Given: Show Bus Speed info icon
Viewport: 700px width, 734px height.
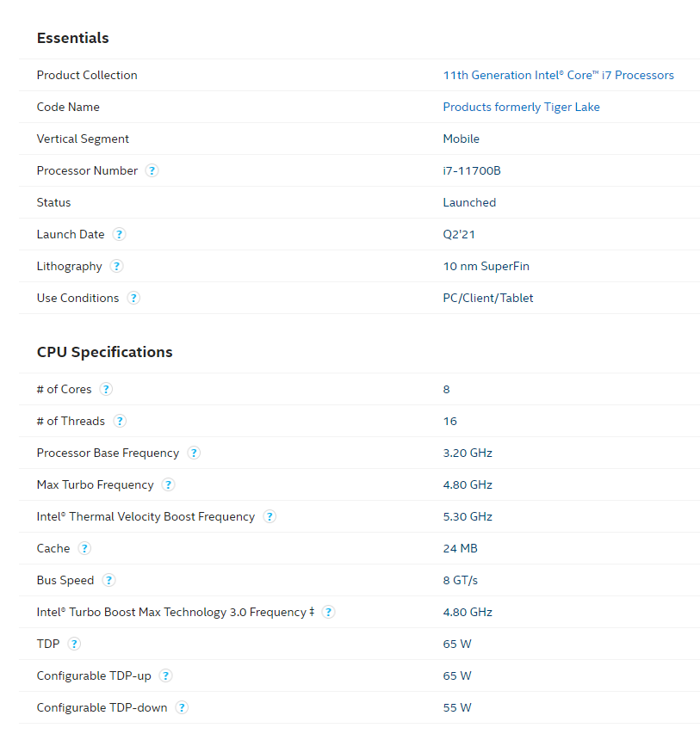Looking at the screenshot, I should coord(108,580).
